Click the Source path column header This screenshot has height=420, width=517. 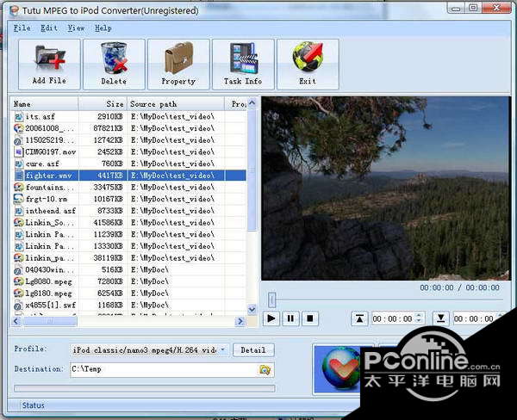tap(176, 104)
